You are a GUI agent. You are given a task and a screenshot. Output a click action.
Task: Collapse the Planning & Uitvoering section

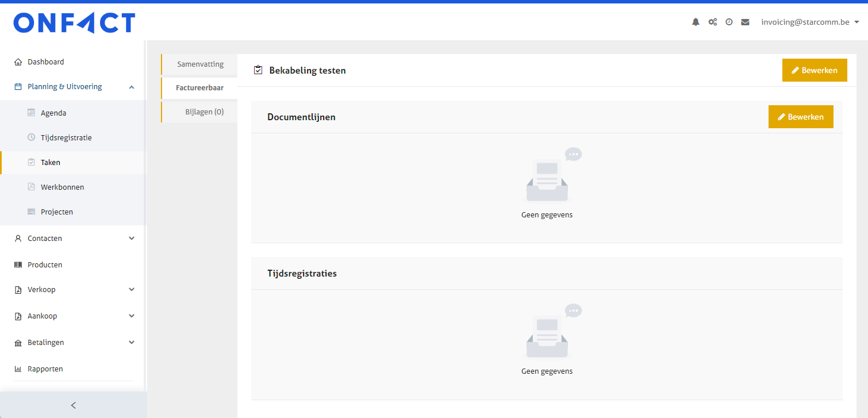[131, 87]
